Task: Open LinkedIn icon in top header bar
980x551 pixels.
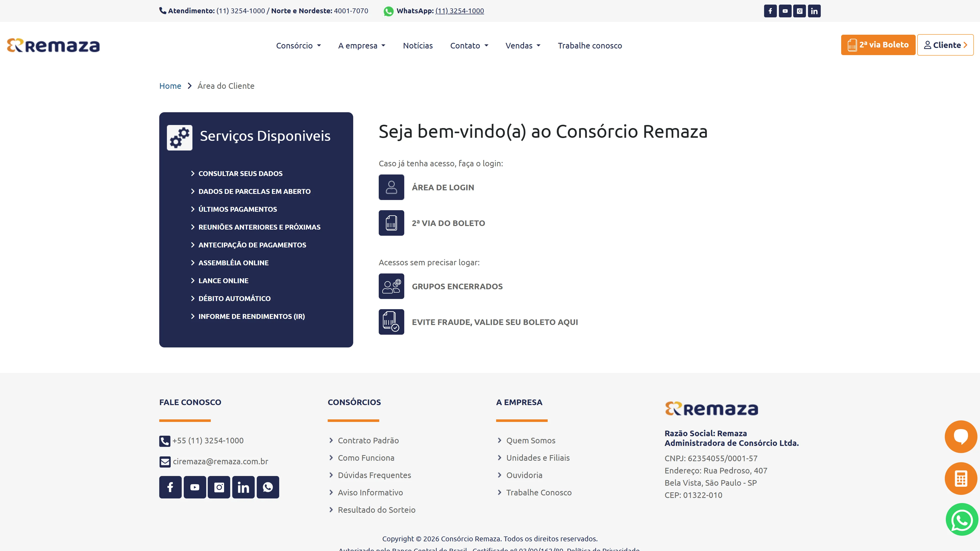Action: 814,11
